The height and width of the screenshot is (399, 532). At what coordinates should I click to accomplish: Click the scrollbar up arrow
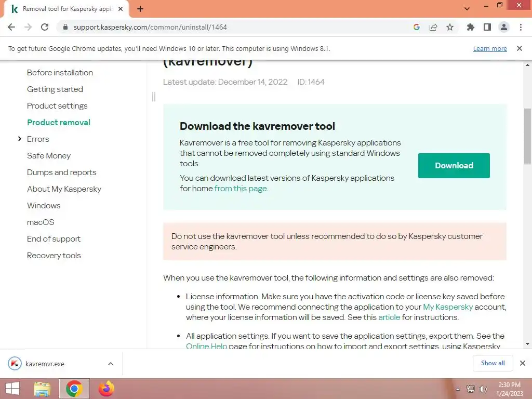[527, 65]
